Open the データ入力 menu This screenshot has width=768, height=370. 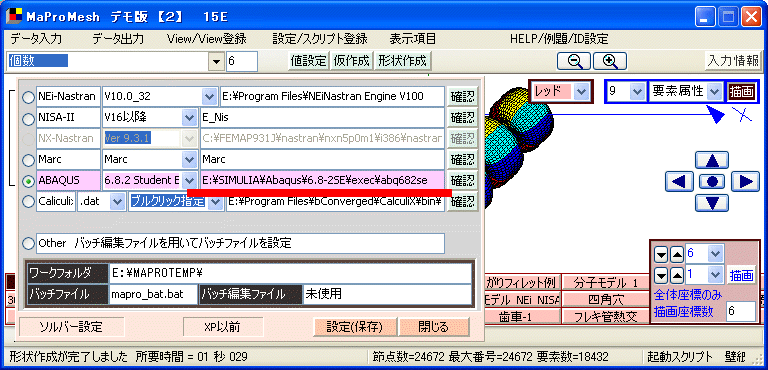[36, 39]
